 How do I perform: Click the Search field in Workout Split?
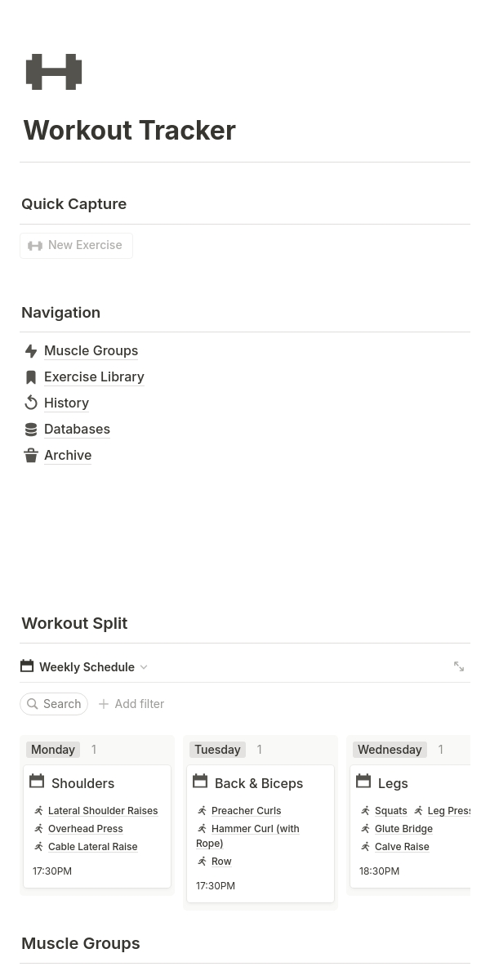(55, 704)
